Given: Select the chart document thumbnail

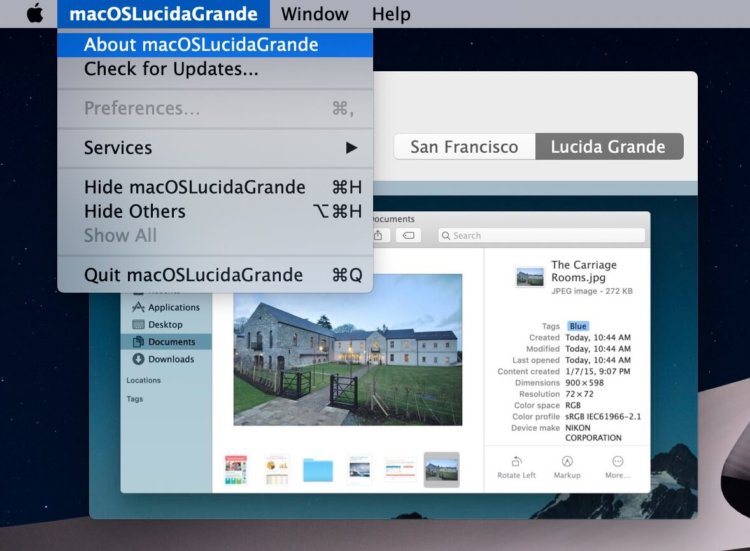Looking at the screenshot, I should click(x=276, y=470).
